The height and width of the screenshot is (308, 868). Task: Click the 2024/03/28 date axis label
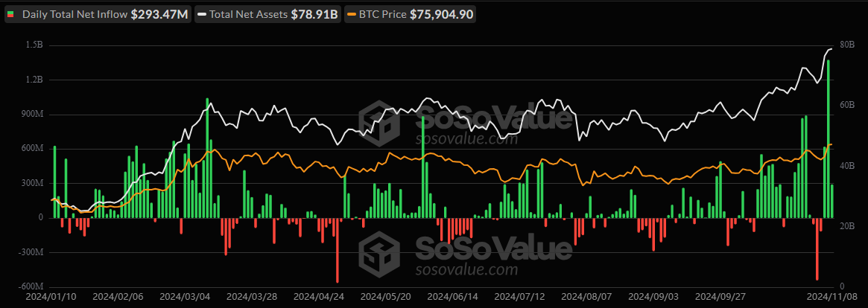[x=251, y=297]
